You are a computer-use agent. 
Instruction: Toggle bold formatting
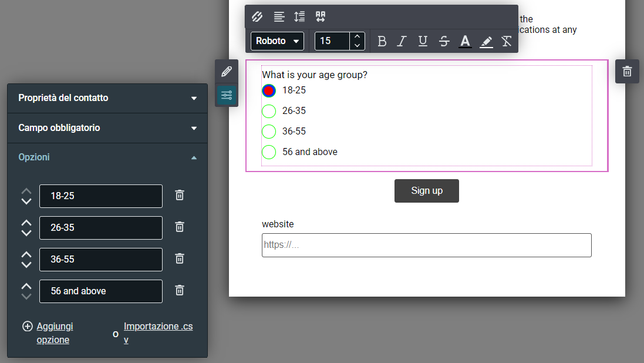[382, 41]
